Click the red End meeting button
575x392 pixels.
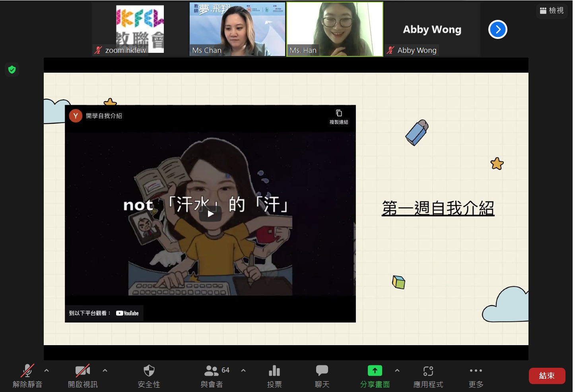tap(547, 376)
